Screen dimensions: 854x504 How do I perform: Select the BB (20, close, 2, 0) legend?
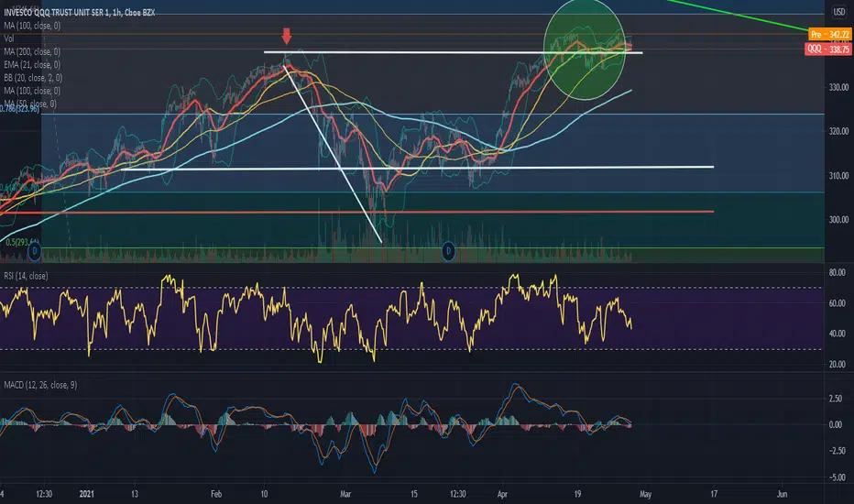click(x=33, y=78)
